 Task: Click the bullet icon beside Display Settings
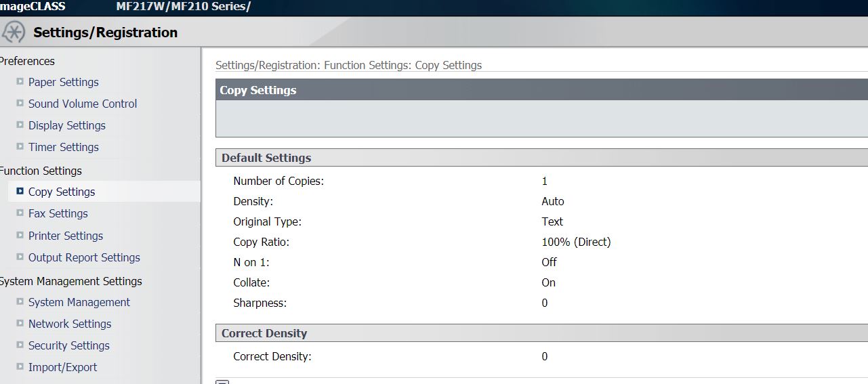[x=20, y=125]
